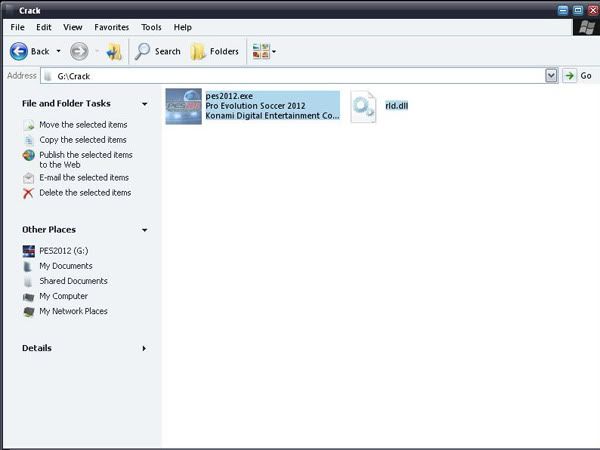The image size is (600, 450).
Task: Expand the Details section
Action: tap(144, 348)
